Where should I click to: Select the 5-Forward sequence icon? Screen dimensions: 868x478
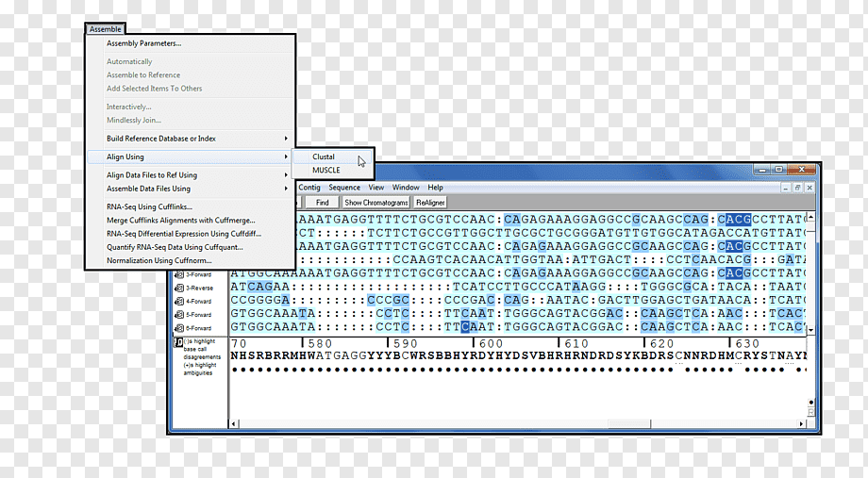coord(179,314)
